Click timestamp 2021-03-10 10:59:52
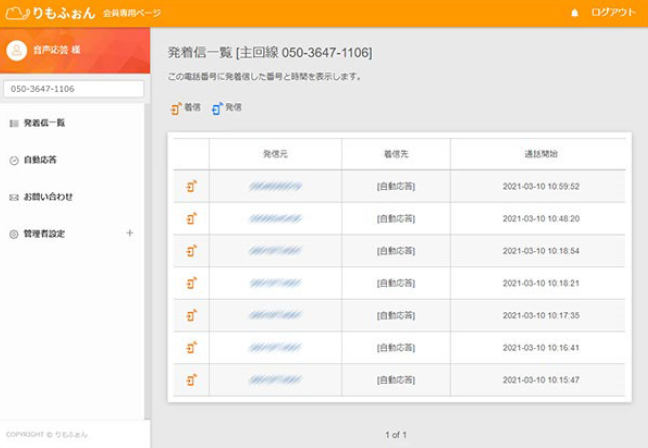The height and width of the screenshot is (448, 648). (x=541, y=186)
